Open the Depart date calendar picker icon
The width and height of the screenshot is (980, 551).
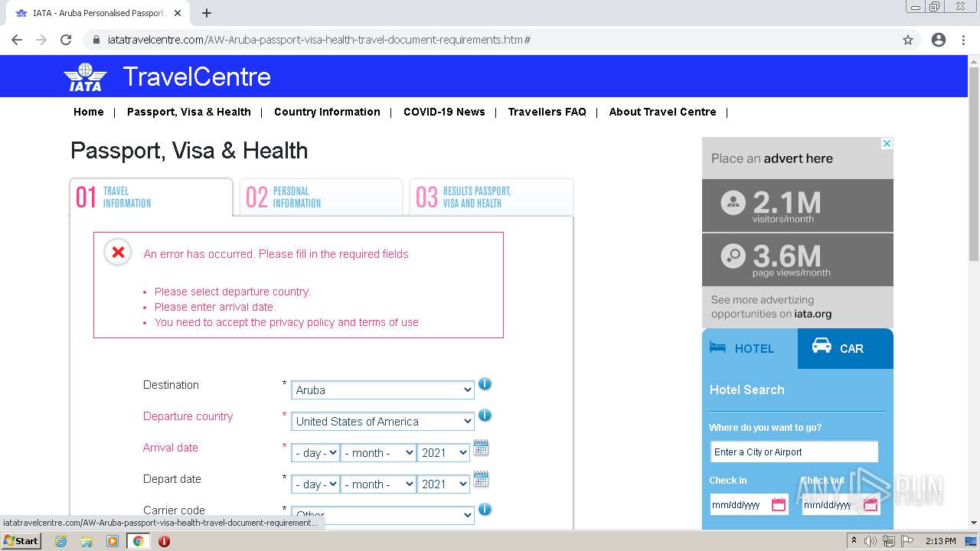(x=481, y=479)
